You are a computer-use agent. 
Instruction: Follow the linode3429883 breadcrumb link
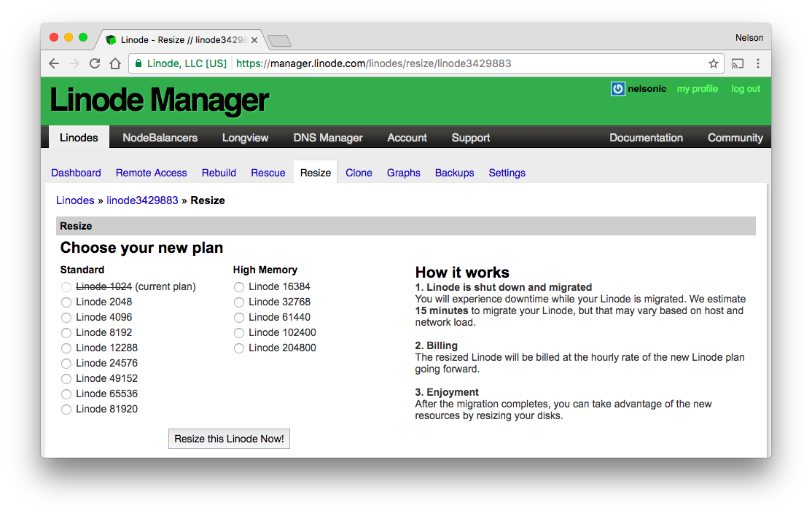pos(142,200)
